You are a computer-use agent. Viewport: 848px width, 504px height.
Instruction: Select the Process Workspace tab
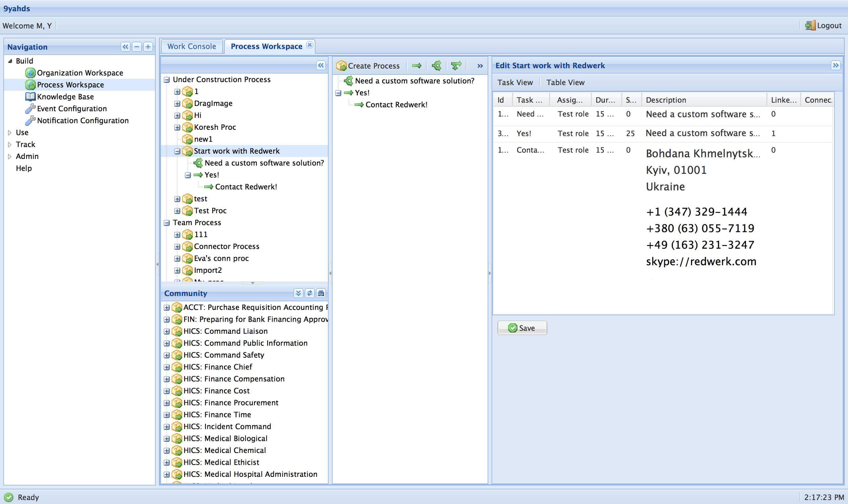[266, 46]
